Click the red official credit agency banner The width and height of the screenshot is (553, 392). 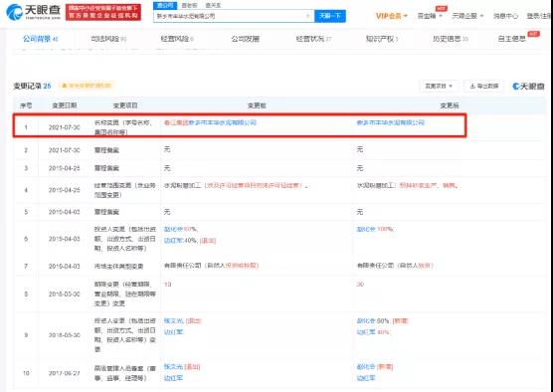(103, 12)
